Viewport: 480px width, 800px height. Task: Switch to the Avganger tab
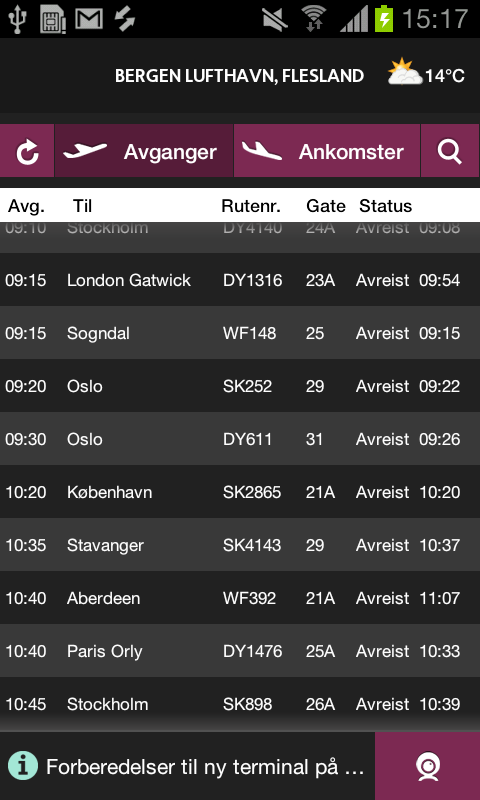[144, 151]
